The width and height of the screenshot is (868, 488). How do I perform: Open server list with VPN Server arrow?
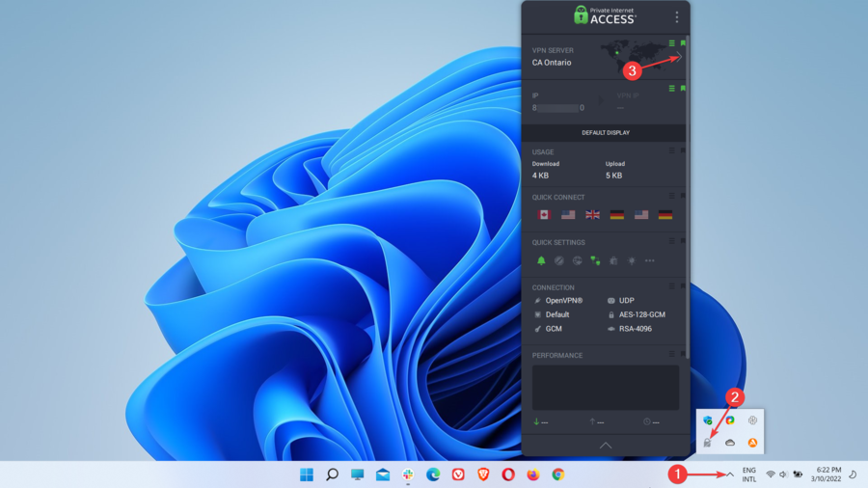click(678, 57)
